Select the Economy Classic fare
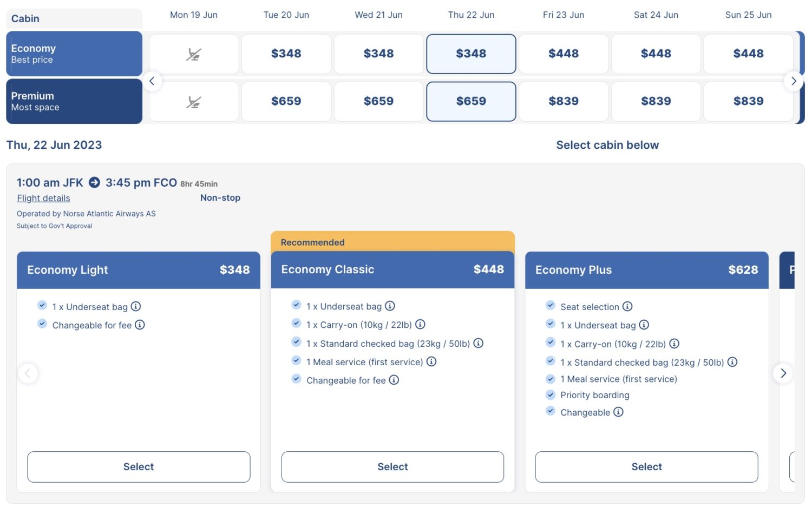812x507 pixels. [392, 466]
